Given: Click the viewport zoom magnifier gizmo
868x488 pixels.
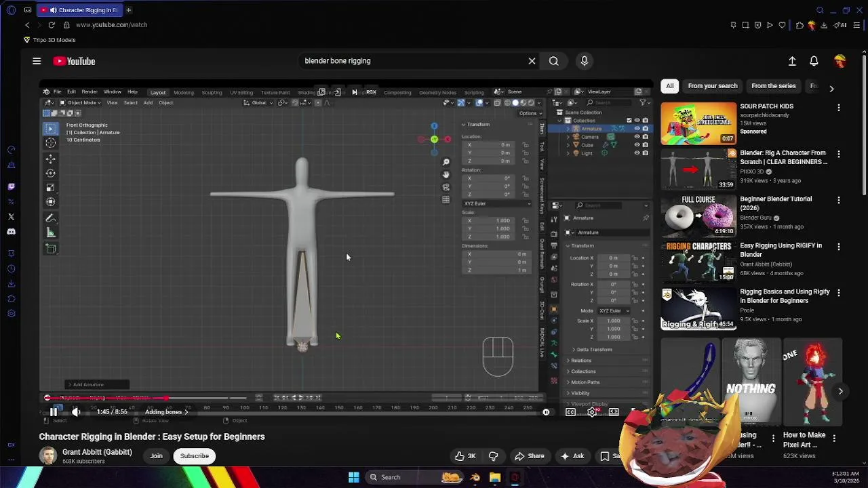Looking at the screenshot, I should pos(446,162).
